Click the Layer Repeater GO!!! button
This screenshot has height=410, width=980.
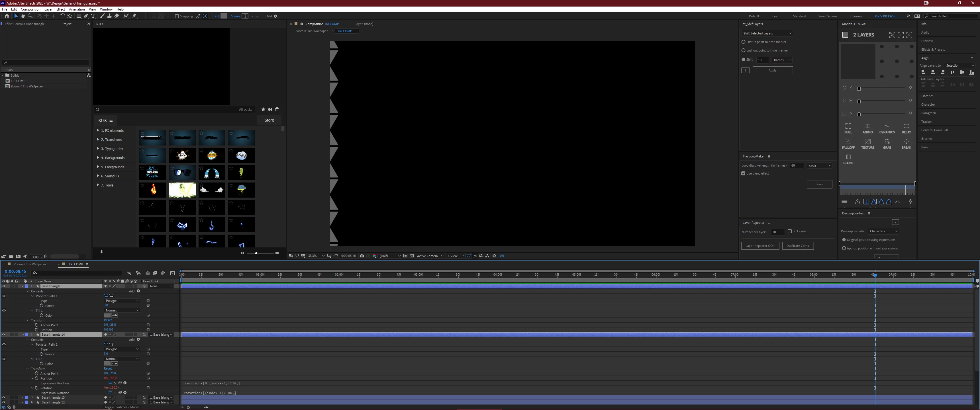[760, 246]
